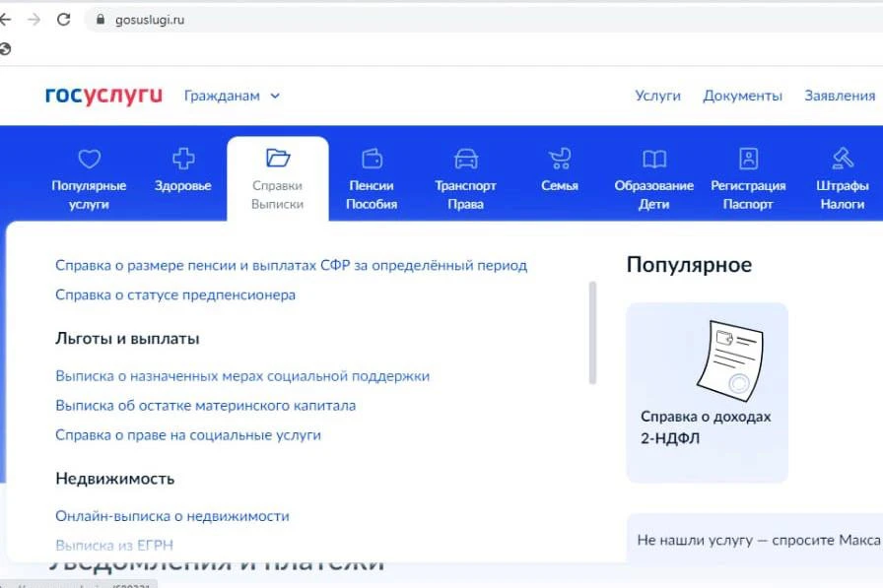The height and width of the screenshot is (588, 883).
Task: Click the medical cross Здоровье icon
Action: (183, 159)
